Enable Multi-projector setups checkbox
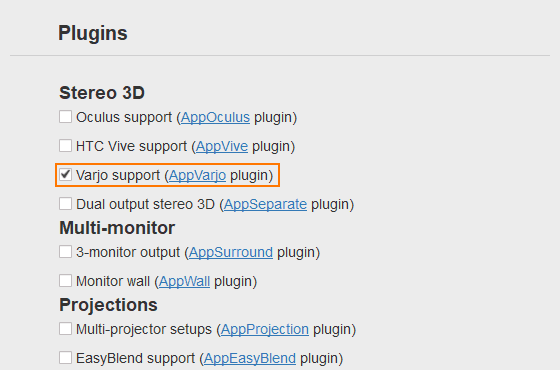Viewport: 560px width, 370px height. pos(65,329)
